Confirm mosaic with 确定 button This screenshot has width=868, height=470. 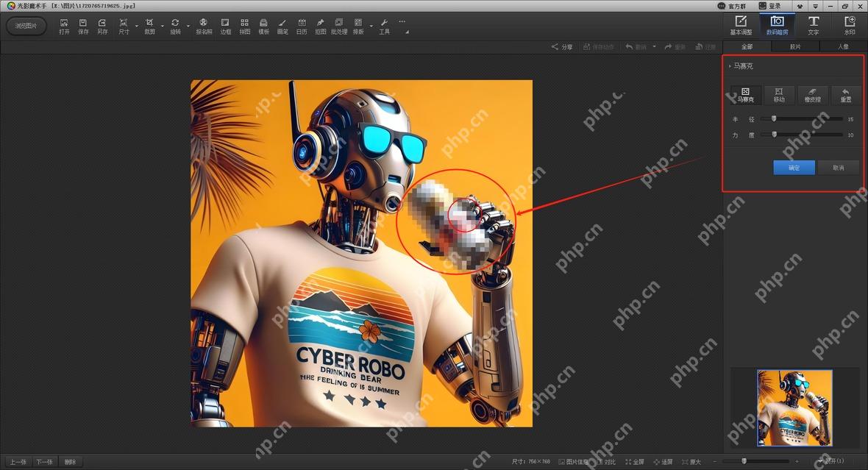(794, 167)
